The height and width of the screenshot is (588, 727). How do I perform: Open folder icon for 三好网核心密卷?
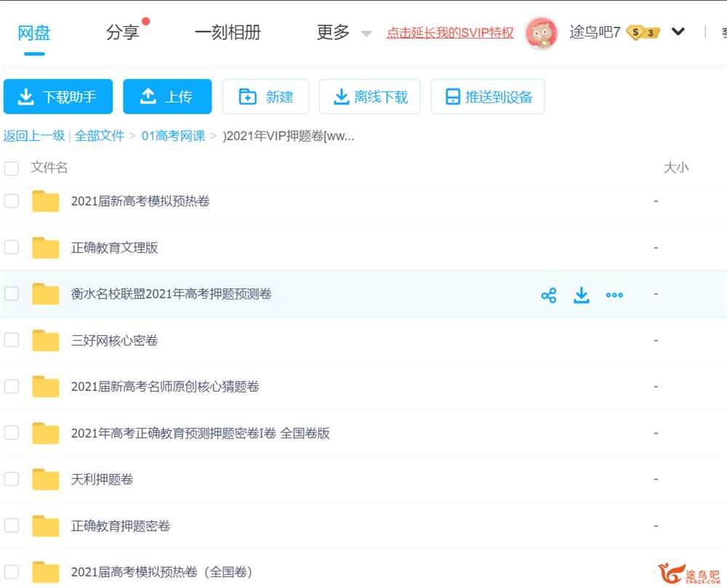tap(45, 340)
